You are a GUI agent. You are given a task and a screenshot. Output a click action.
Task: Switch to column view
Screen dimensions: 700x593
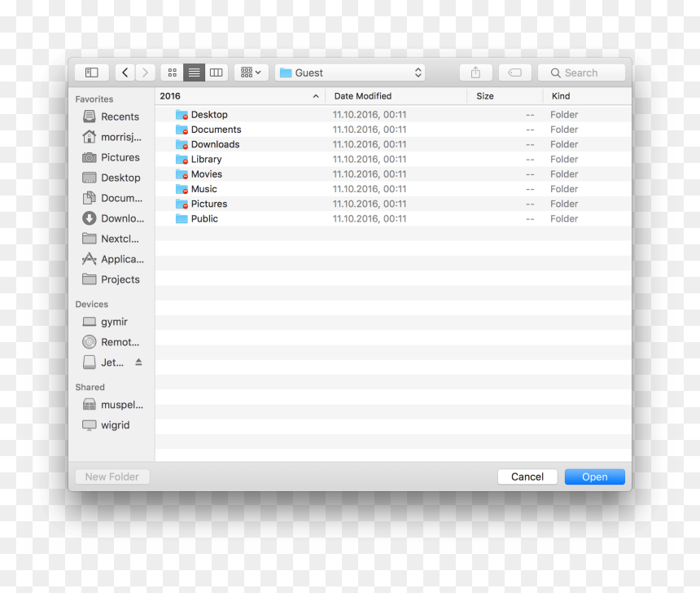(216, 72)
